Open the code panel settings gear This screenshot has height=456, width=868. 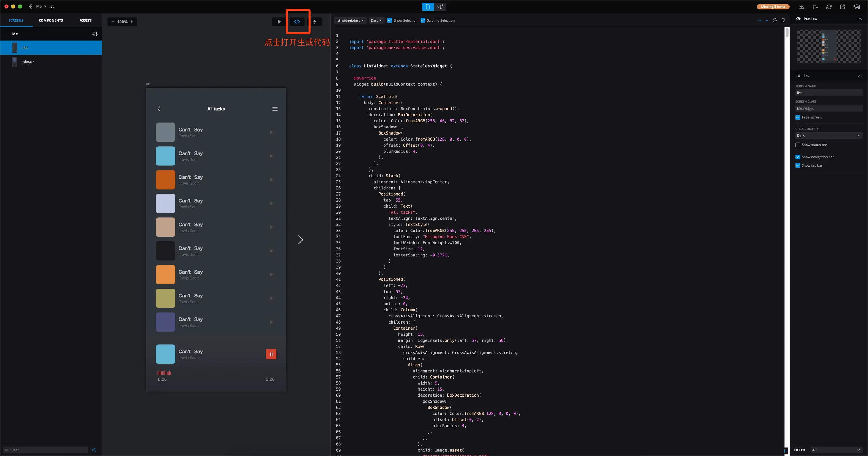775,20
